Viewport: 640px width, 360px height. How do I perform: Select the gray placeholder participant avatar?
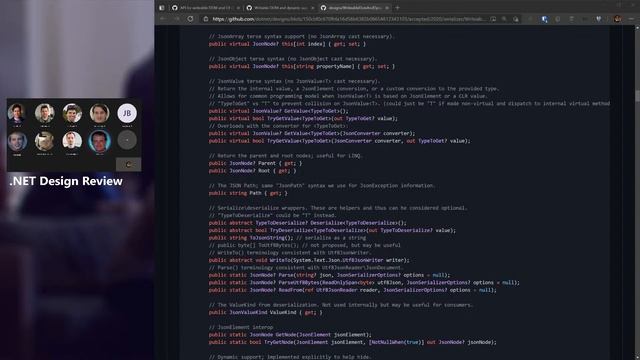pos(127,140)
